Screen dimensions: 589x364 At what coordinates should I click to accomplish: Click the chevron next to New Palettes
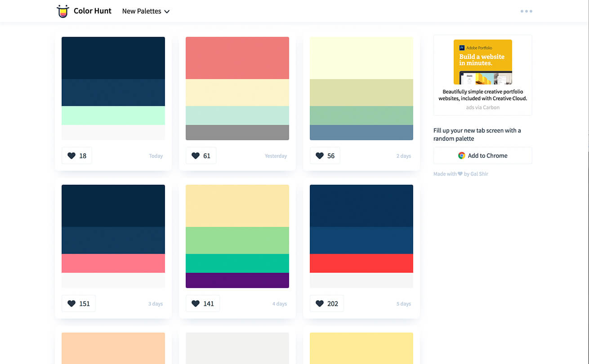tap(167, 12)
